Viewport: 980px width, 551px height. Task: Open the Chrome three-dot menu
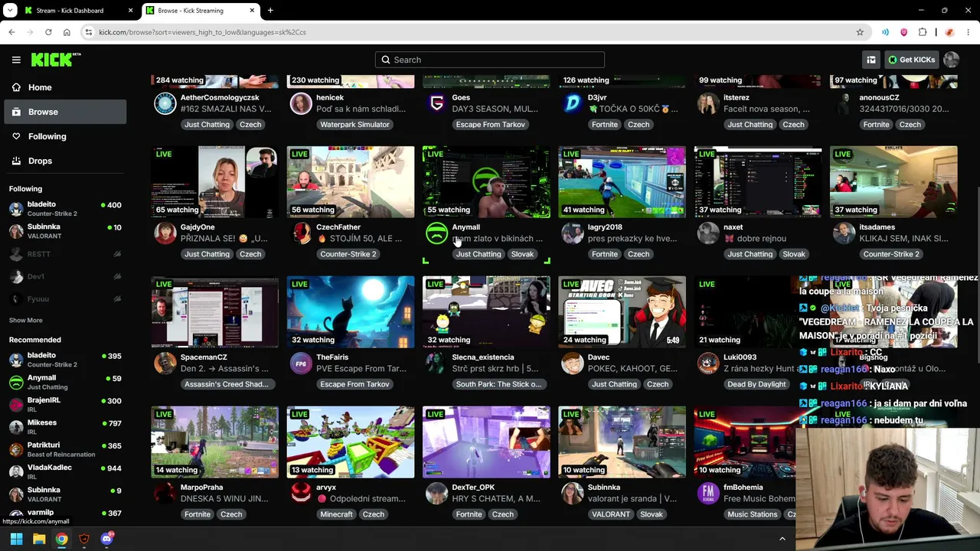coord(969,32)
